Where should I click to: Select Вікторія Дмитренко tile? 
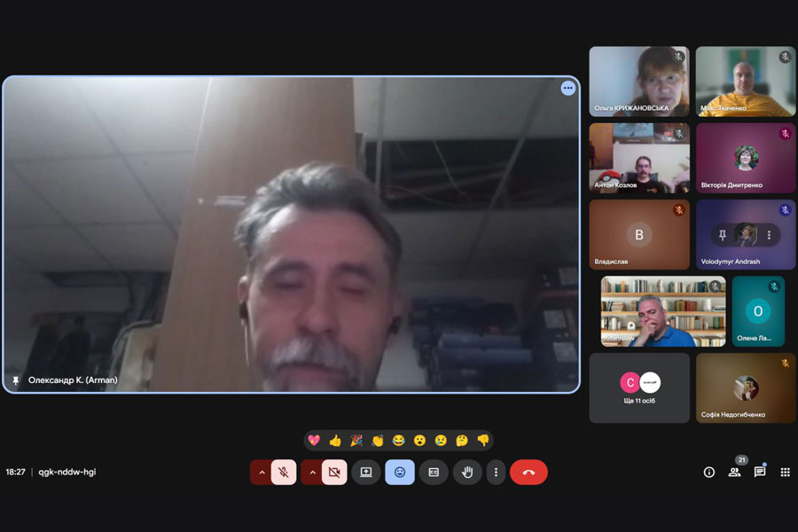point(746,158)
